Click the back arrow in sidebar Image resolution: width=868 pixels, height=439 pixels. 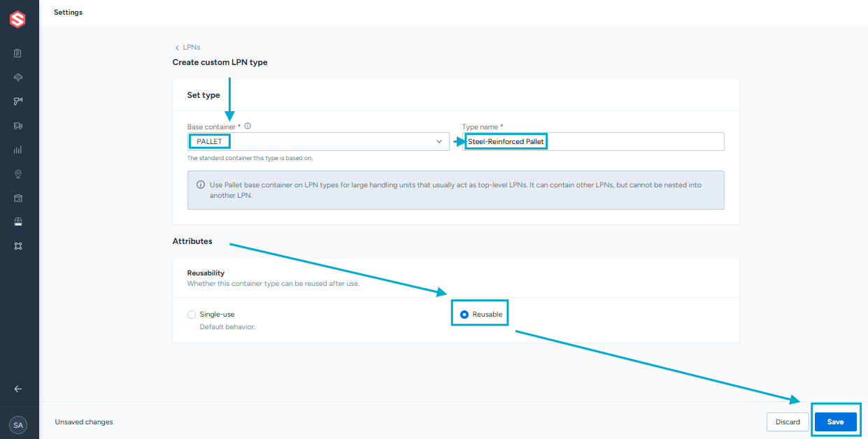[18, 389]
